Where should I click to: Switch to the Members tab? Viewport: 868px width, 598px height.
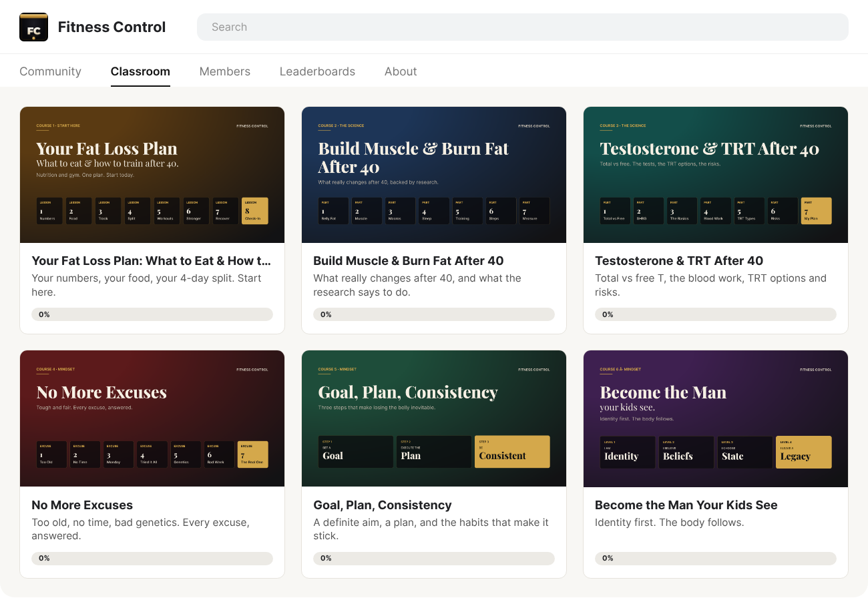pyautogui.click(x=225, y=71)
